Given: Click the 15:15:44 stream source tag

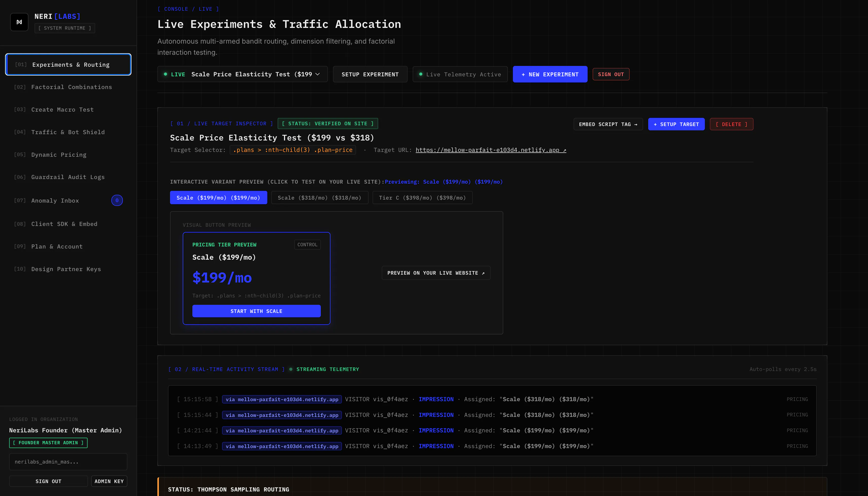Looking at the screenshot, I should [x=282, y=415].
